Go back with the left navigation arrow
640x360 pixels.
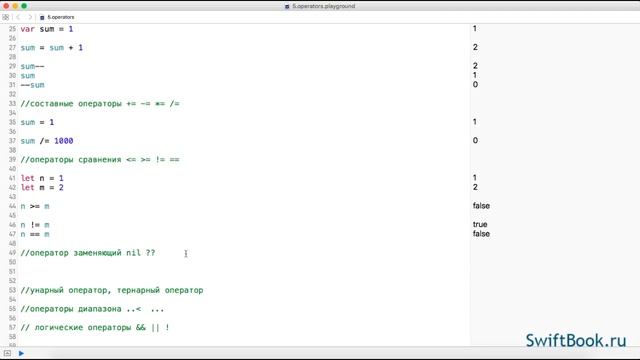18,17
